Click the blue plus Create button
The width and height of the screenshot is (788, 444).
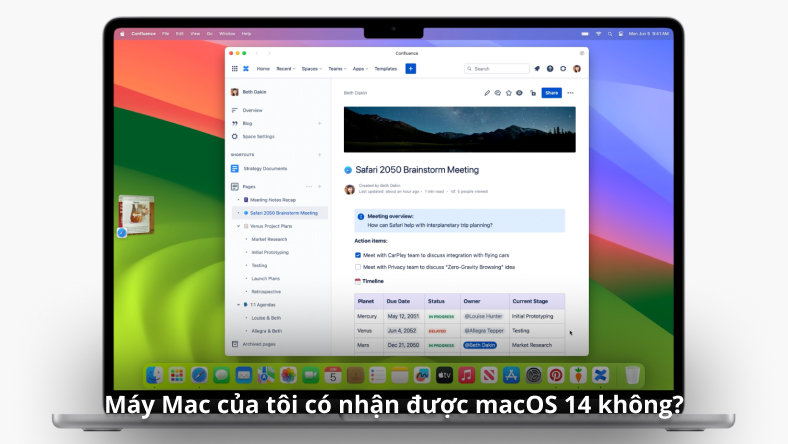(411, 69)
